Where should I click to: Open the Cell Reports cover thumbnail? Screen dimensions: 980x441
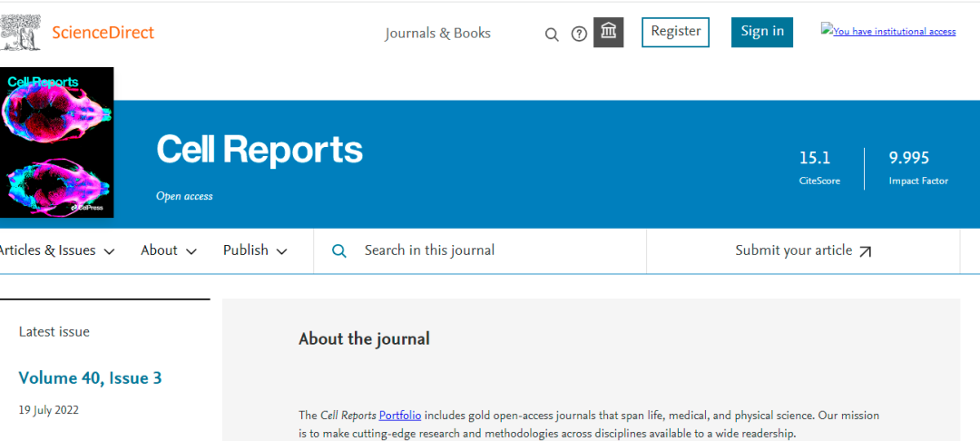coord(56,142)
